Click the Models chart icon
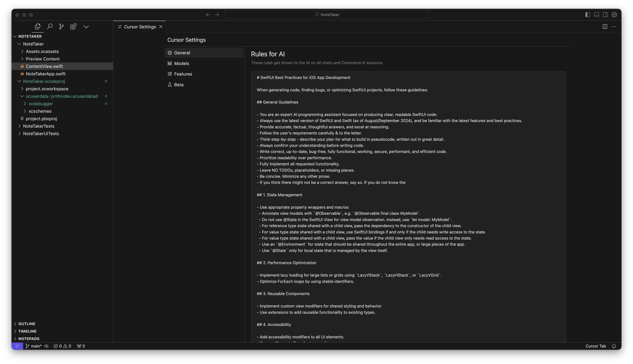Screen dimensions: 633x364 pos(170,63)
